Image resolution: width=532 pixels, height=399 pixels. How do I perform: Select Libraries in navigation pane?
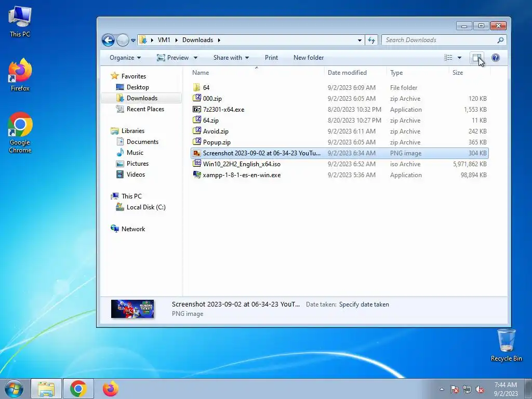click(x=132, y=130)
